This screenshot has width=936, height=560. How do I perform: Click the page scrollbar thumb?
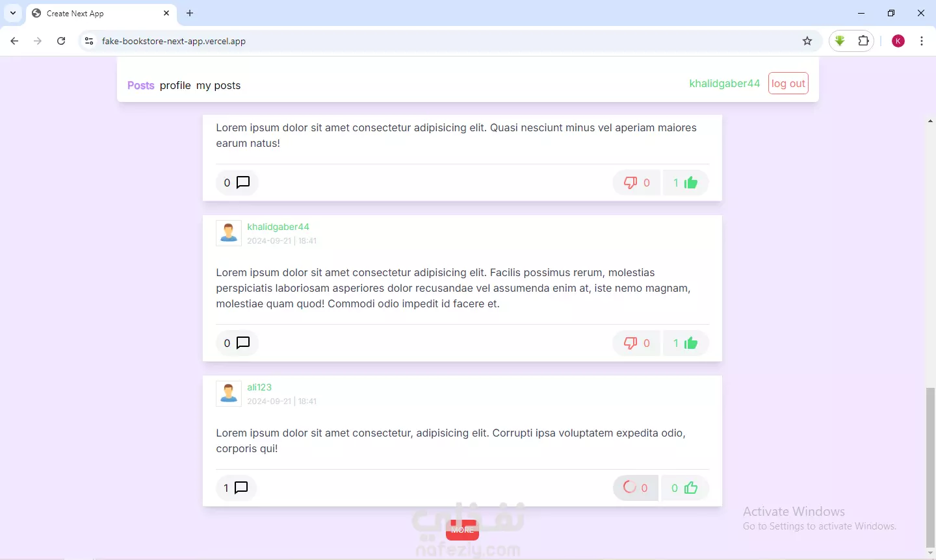931,468
